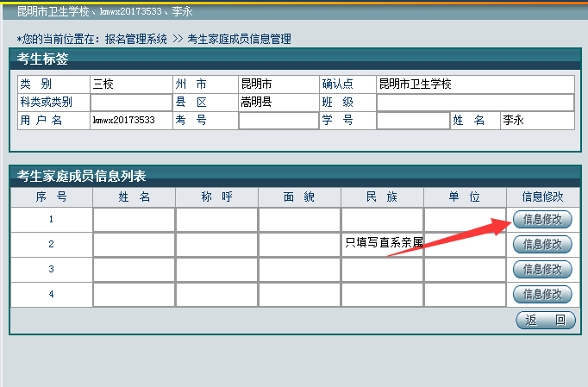Click the 考生标签 panel heading
Viewport: 588px width, 387px height.
click(x=42, y=59)
